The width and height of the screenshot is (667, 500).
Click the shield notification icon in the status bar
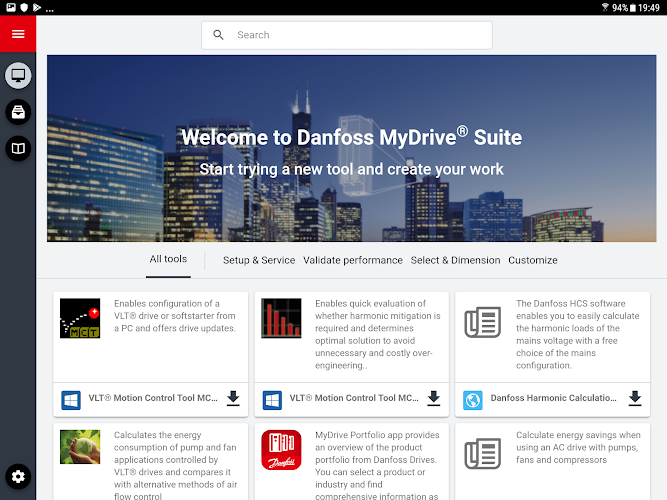(24, 7)
